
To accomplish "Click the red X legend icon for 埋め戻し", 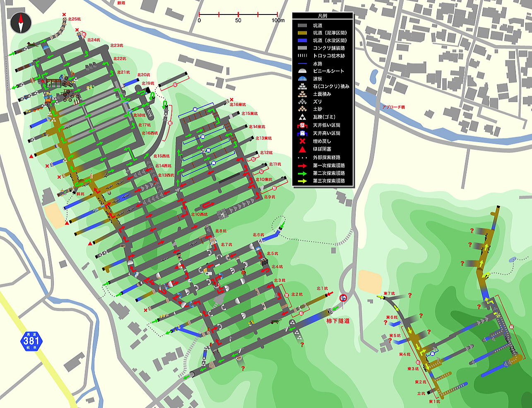I will (303, 141).
